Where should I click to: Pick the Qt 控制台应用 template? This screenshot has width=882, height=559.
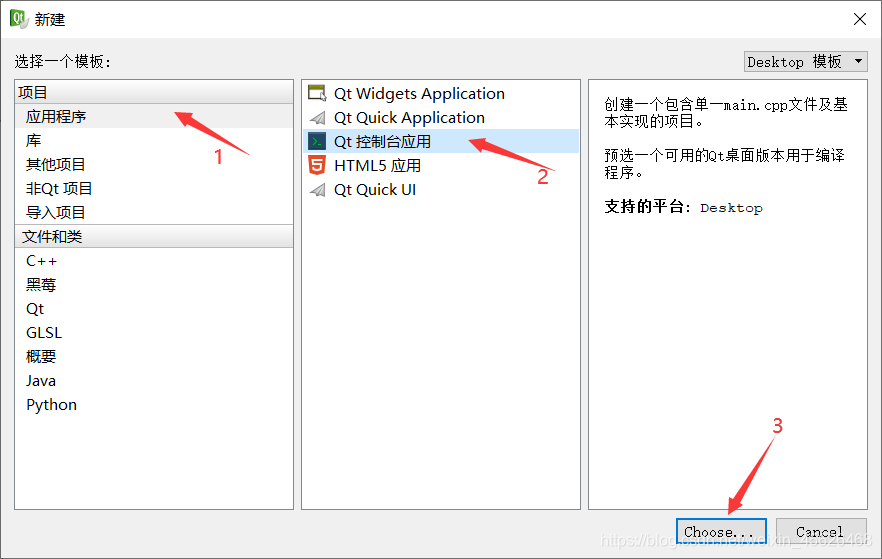click(x=441, y=142)
